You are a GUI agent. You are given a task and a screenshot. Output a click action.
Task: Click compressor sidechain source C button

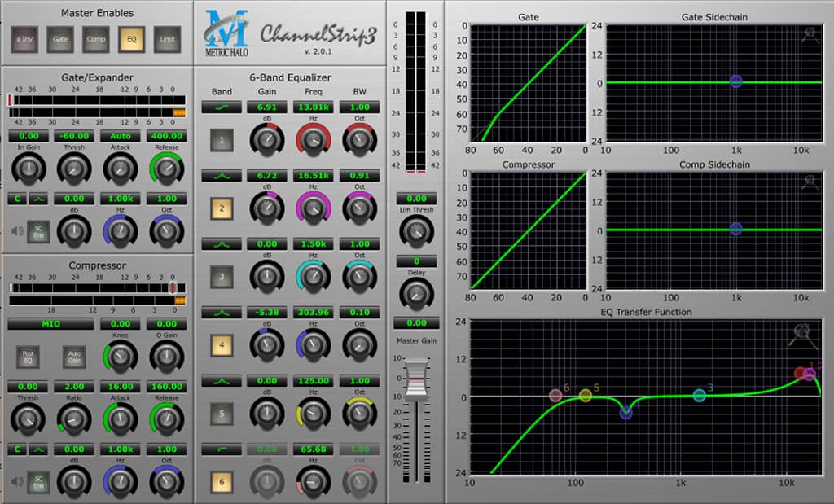coord(17,449)
